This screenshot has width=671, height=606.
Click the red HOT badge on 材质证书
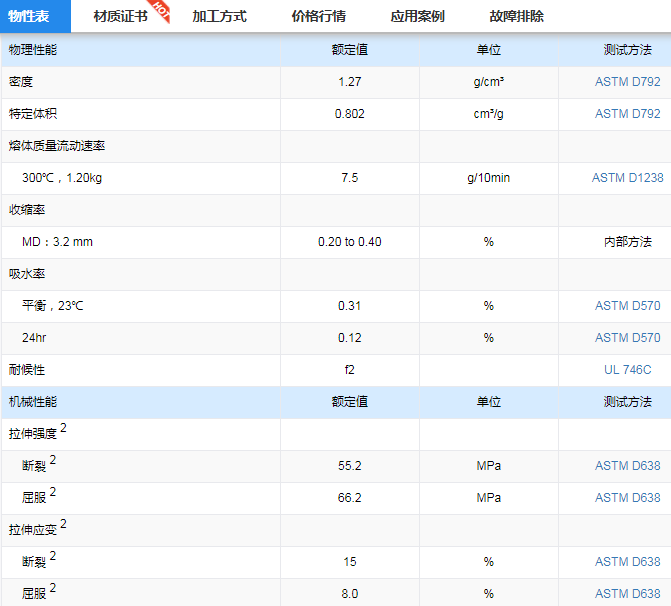pos(161,10)
